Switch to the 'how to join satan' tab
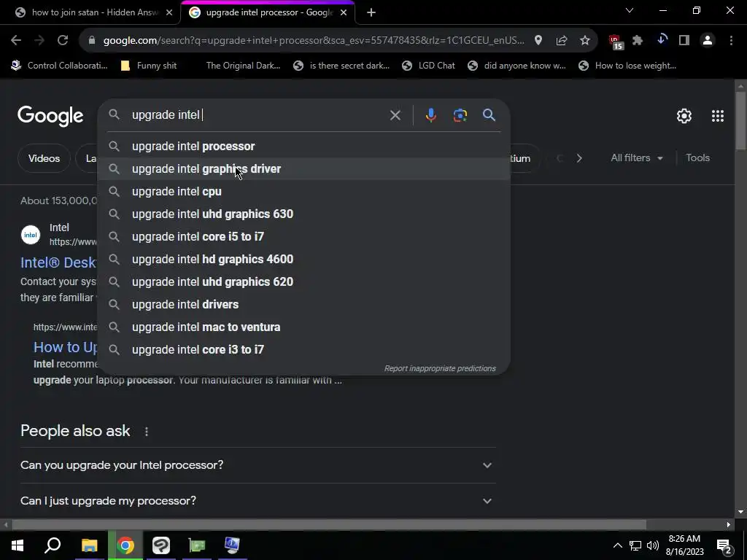This screenshot has width=747, height=560. (96, 12)
